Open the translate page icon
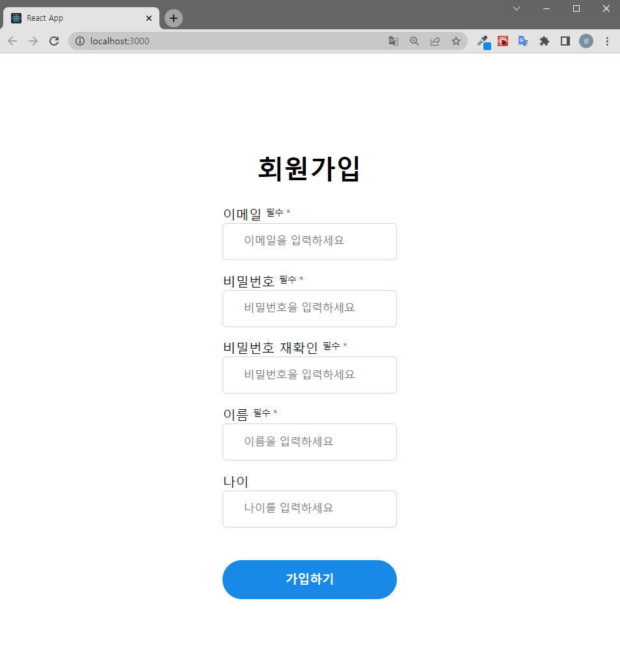 click(x=394, y=41)
